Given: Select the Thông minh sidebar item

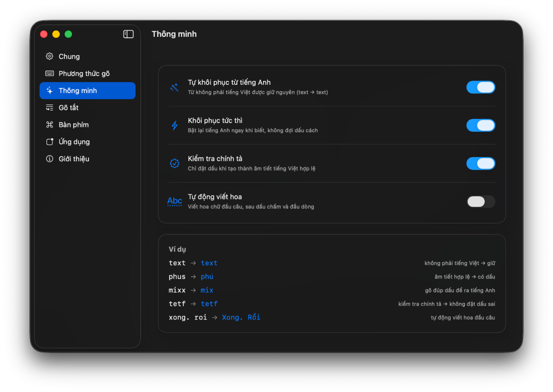Looking at the screenshot, I should (88, 90).
